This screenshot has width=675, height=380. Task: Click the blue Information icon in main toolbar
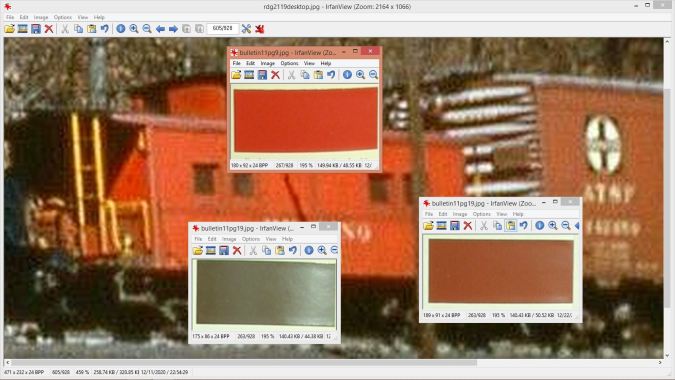click(x=121, y=29)
